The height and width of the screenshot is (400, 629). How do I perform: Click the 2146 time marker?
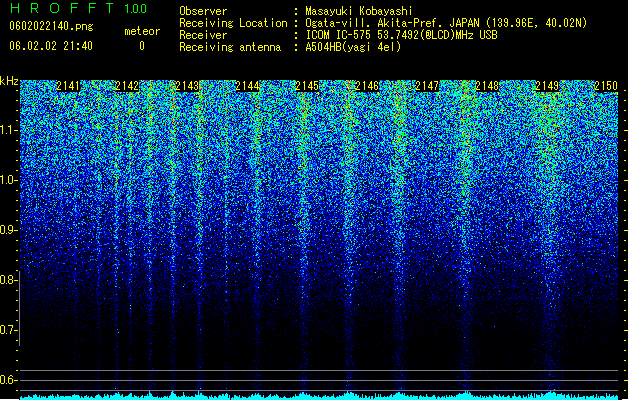pos(367,86)
